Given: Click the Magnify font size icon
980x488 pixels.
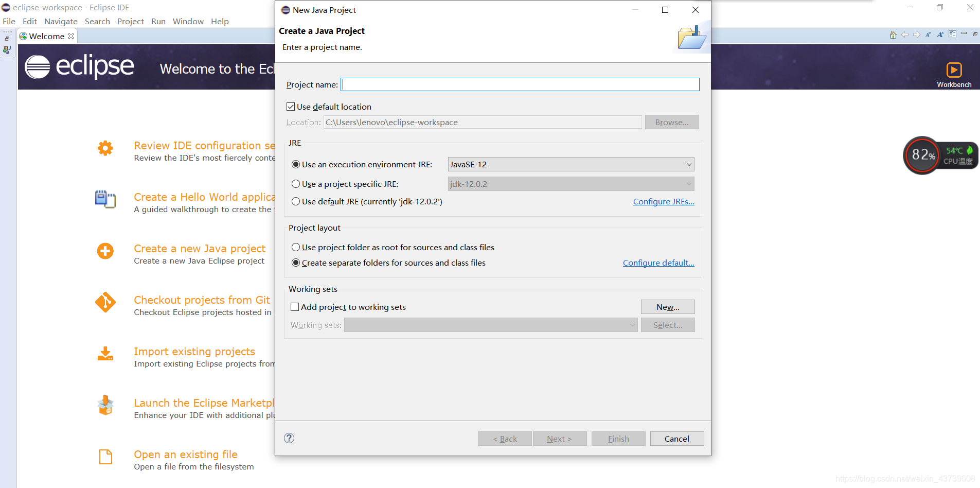Looking at the screenshot, I should point(940,34).
